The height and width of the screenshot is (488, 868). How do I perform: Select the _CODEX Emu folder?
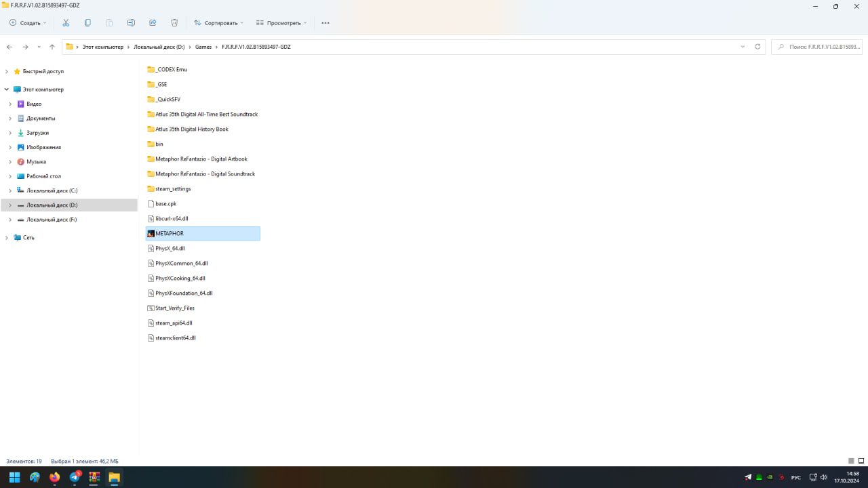(x=167, y=69)
